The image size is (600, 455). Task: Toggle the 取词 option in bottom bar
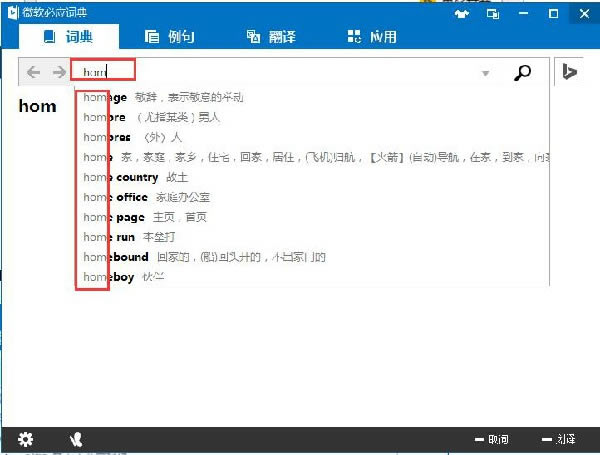point(492,439)
